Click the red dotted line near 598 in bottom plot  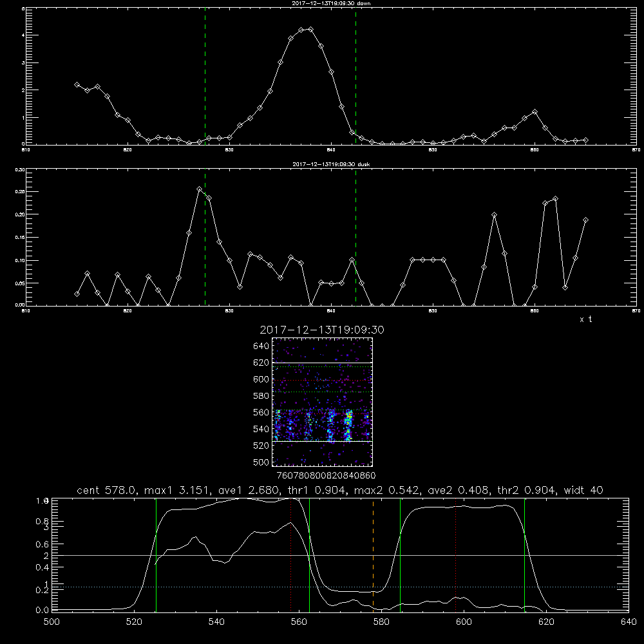click(455, 554)
